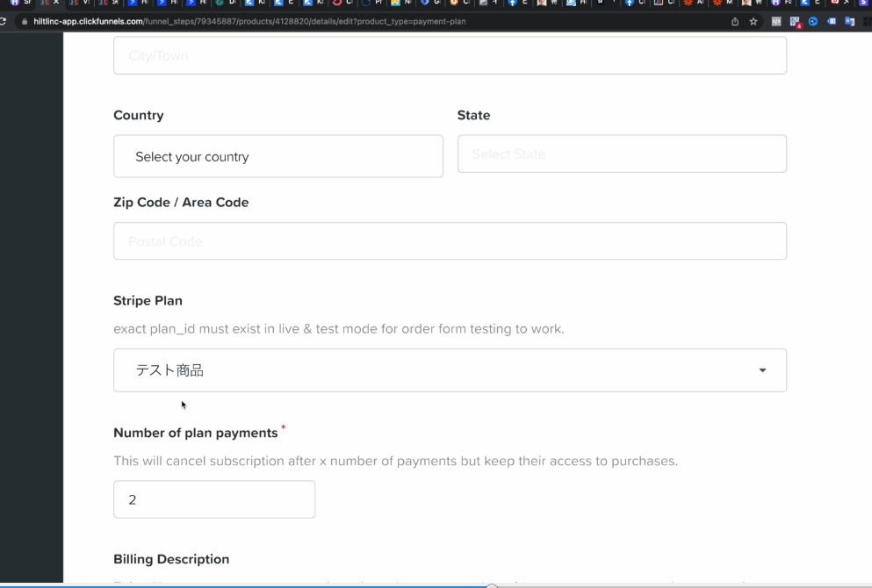Click the blue circular extension icon

813,22
